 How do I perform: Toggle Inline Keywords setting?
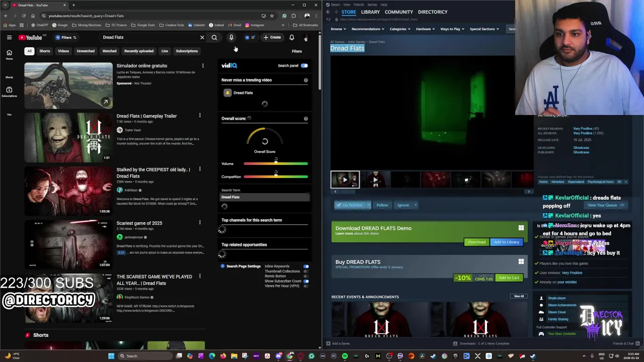coord(306,266)
